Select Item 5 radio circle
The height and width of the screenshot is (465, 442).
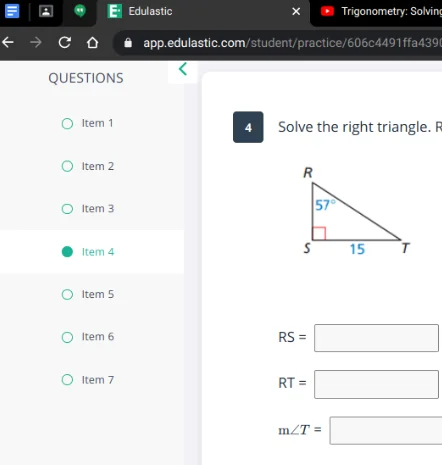(x=67, y=294)
